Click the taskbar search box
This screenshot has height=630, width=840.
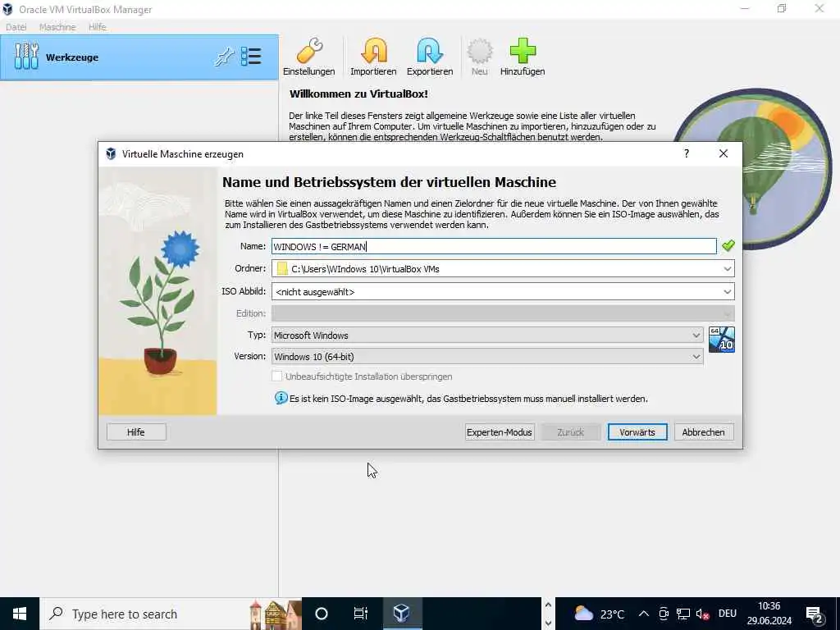point(171,614)
